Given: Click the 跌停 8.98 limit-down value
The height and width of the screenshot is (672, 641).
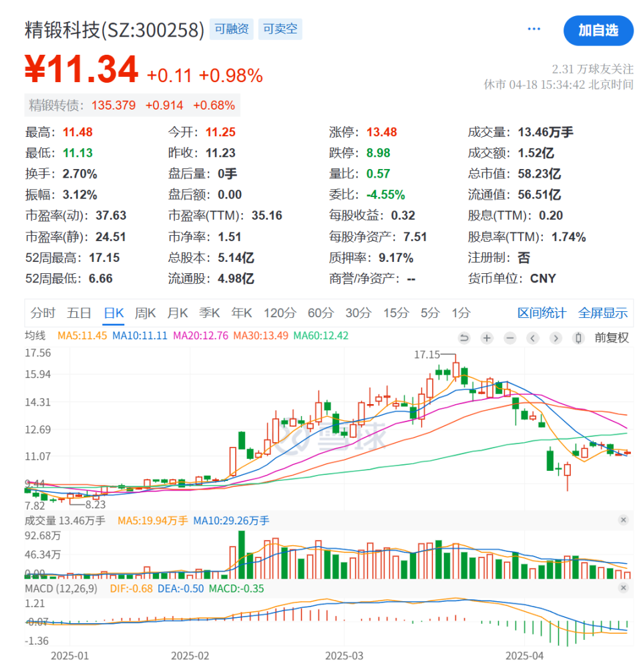Looking at the screenshot, I should (379, 153).
